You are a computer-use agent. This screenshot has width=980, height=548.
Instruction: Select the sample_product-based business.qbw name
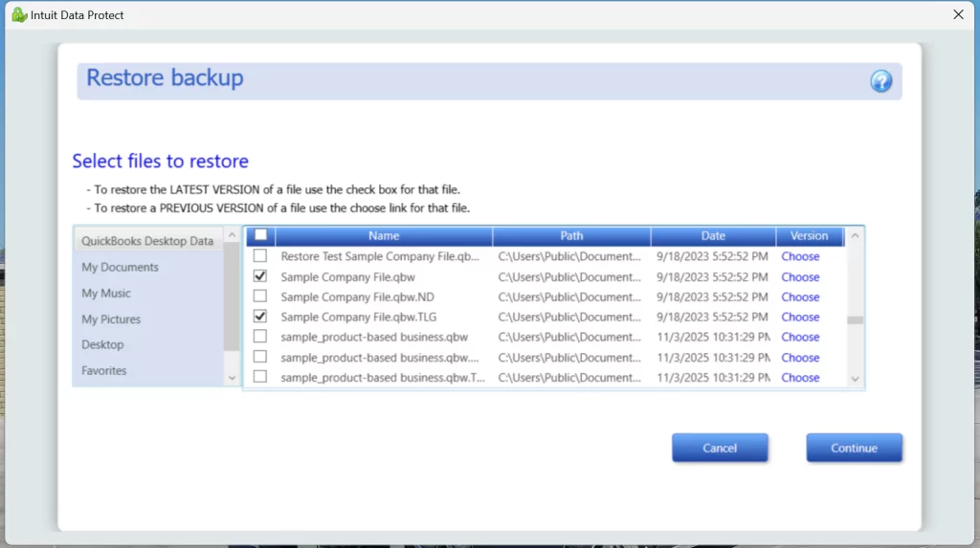point(374,337)
